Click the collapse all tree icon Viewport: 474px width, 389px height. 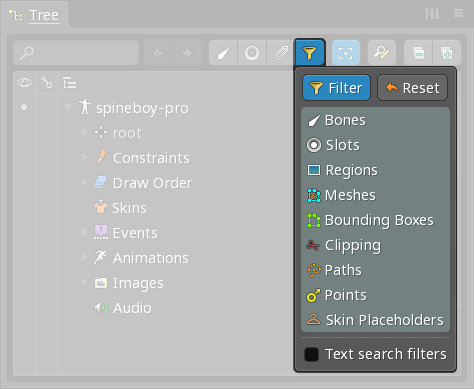[x=418, y=53]
